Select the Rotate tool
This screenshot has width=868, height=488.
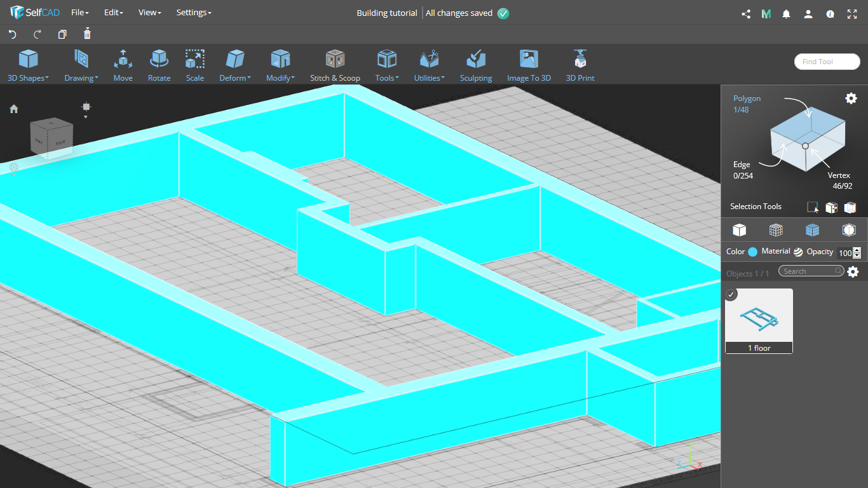159,66
